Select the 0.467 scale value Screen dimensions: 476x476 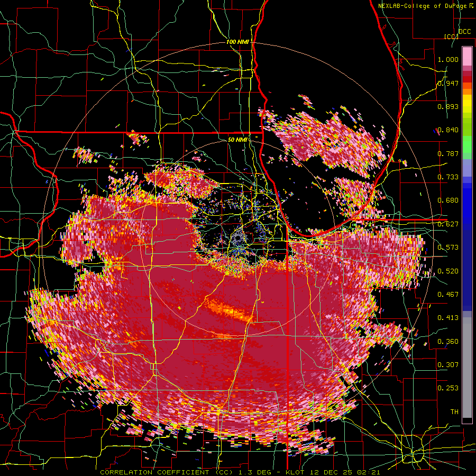(448, 295)
